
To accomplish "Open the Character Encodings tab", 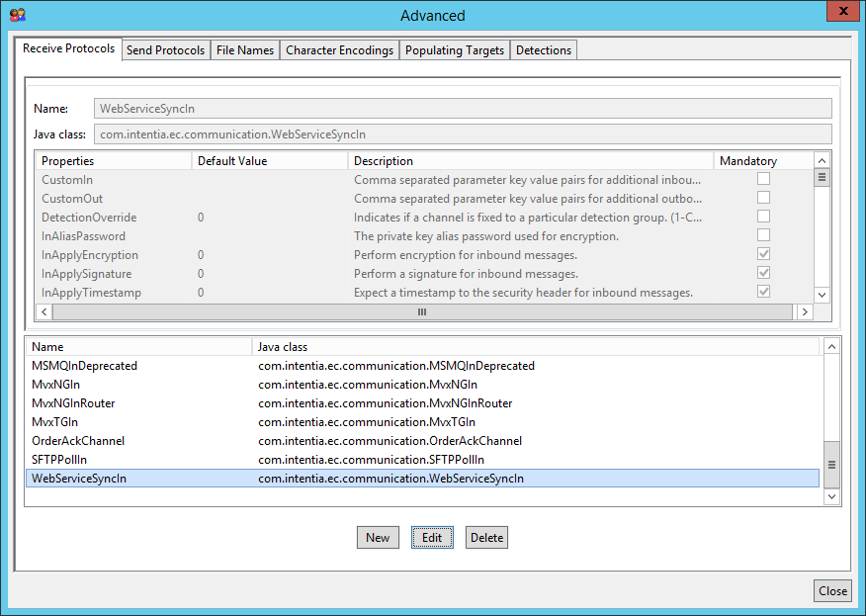I will [x=339, y=50].
